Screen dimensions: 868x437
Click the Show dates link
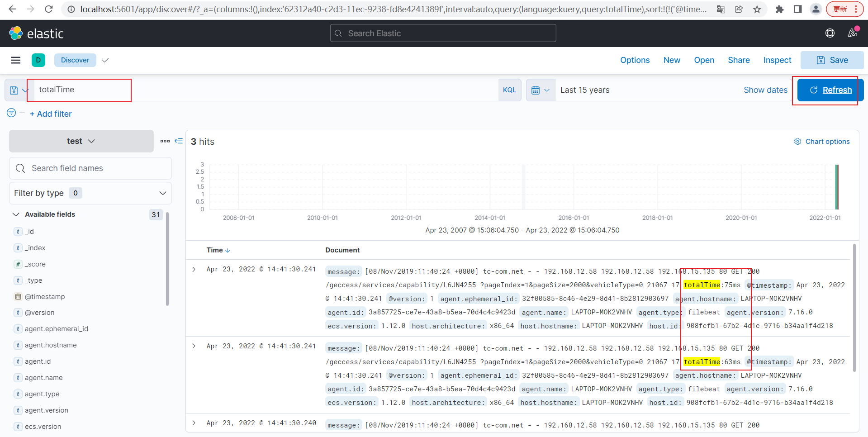[766, 90]
